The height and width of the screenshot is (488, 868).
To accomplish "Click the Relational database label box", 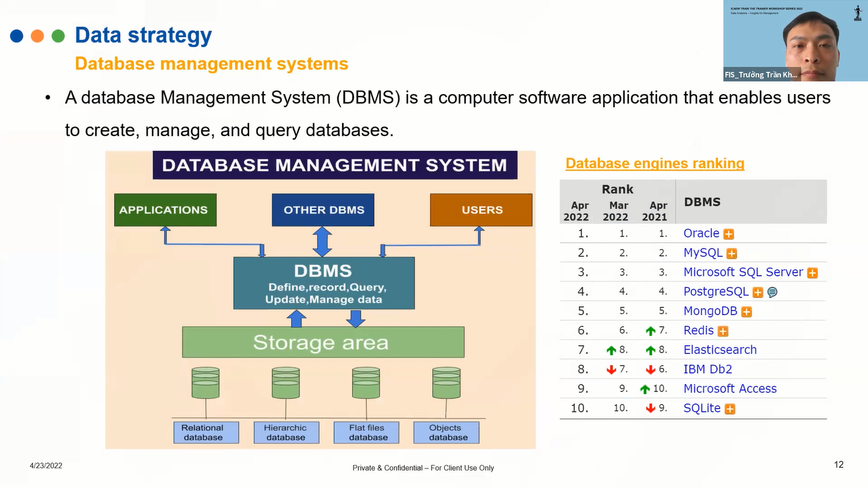I will [206, 433].
